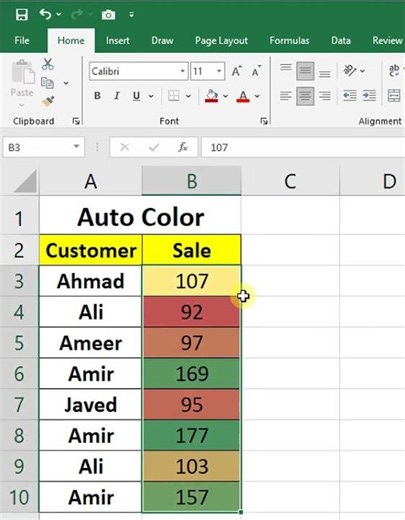The image size is (405, 520).
Task: Cancel the entry with X in formula bar
Action: click(x=125, y=147)
